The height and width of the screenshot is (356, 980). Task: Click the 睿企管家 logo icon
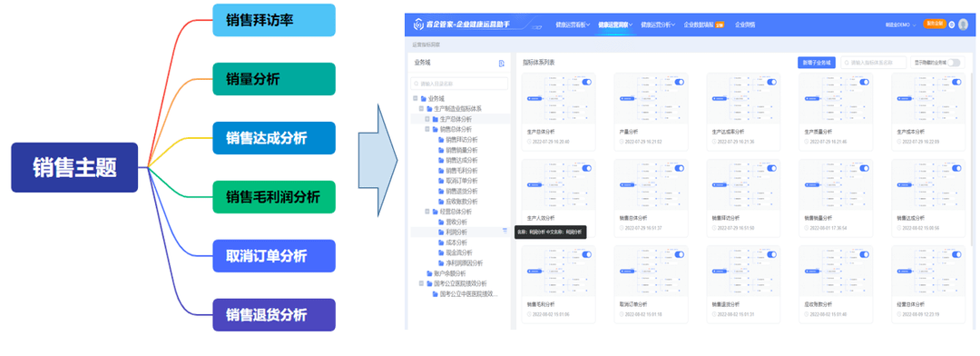pos(418,25)
